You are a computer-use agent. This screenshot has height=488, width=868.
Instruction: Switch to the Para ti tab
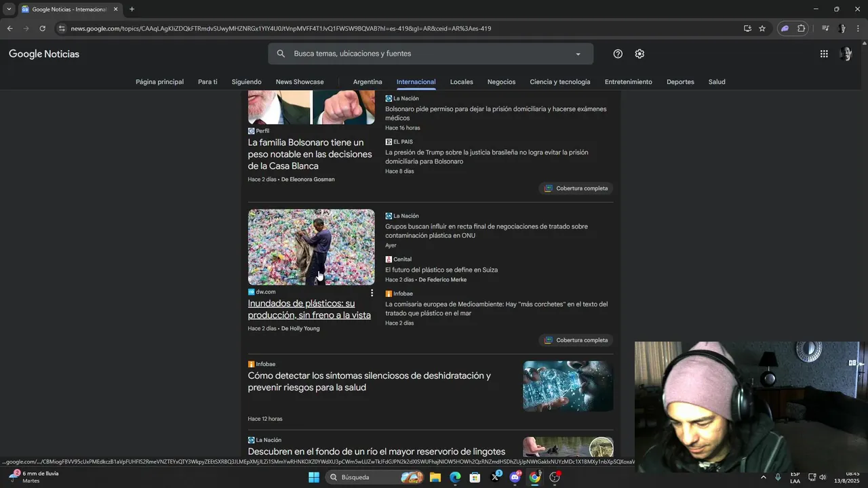tap(208, 82)
